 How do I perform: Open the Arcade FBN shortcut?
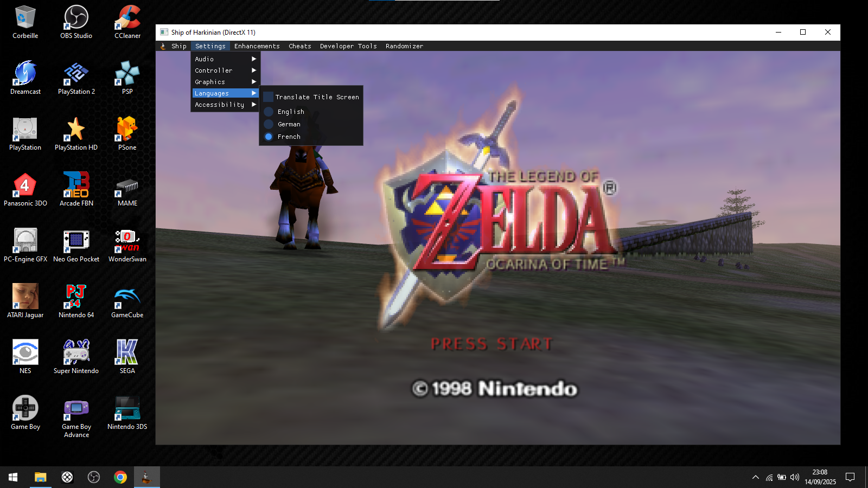pyautogui.click(x=76, y=190)
